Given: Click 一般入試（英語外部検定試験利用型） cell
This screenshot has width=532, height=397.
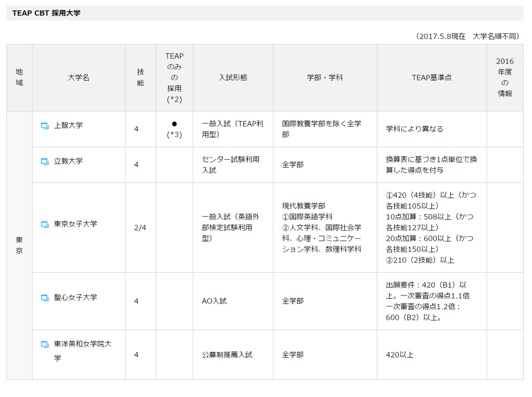Looking at the screenshot, I should pos(233,228).
